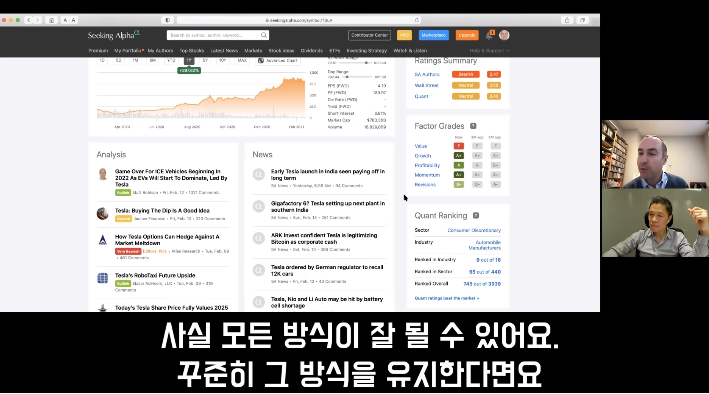Reload the page with the refresh icon

416,20
